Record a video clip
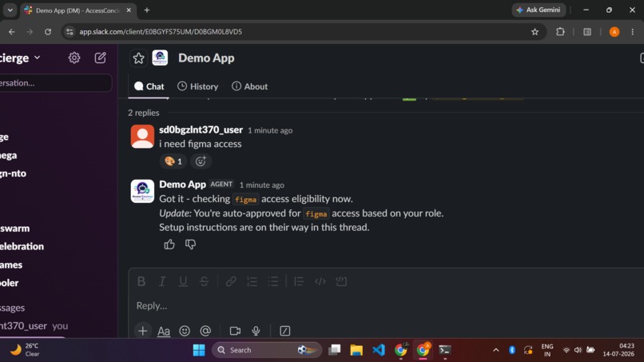The width and height of the screenshot is (644, 362). (x=235, y=331)
